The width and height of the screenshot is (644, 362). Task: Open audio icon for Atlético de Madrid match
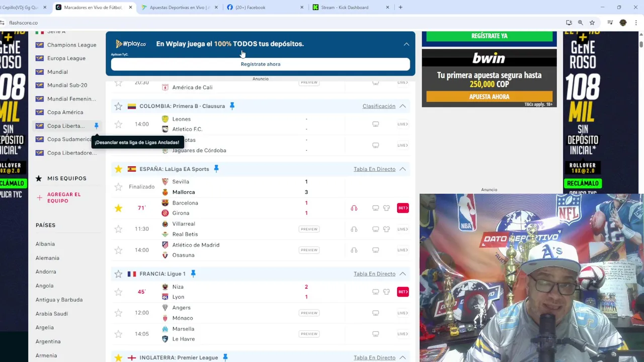point(354,250)
